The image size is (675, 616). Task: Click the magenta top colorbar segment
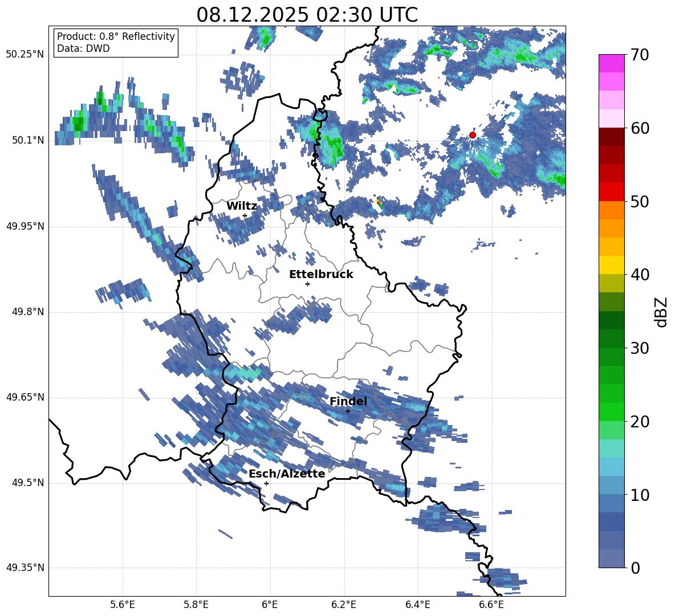[x=611, y=64]
